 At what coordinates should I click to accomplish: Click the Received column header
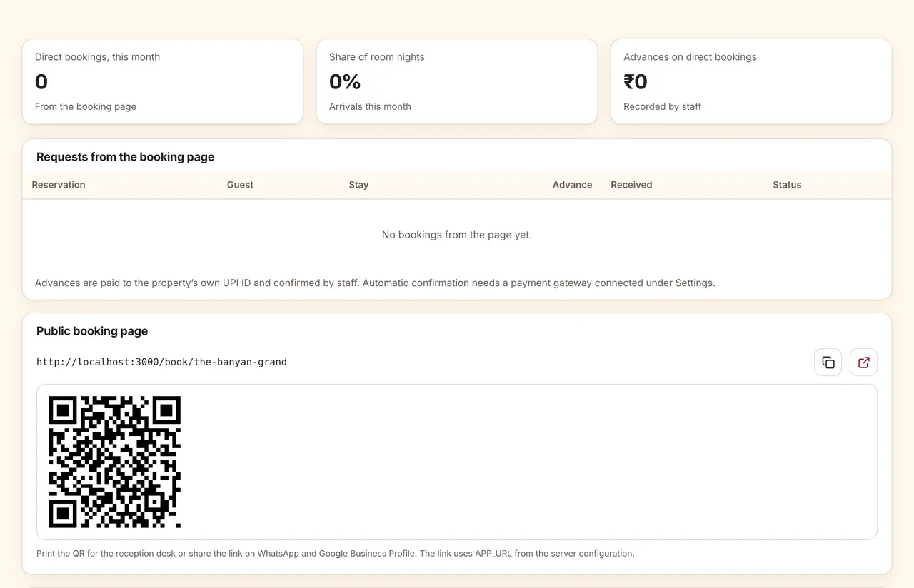click(x=631, y=185)
